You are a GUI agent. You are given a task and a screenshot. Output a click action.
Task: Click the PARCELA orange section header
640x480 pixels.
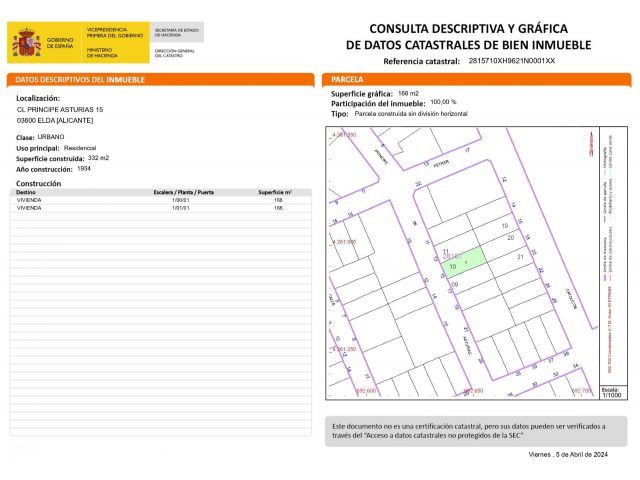coord(476,79)
